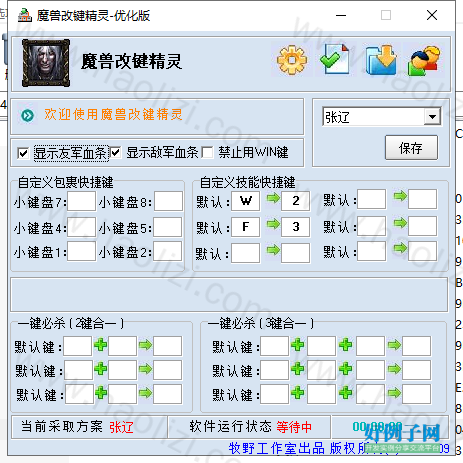Screen dimensions: 463x463
Task: Click the Warcraft hero portrait image
Action: click(x=46, y=63)
